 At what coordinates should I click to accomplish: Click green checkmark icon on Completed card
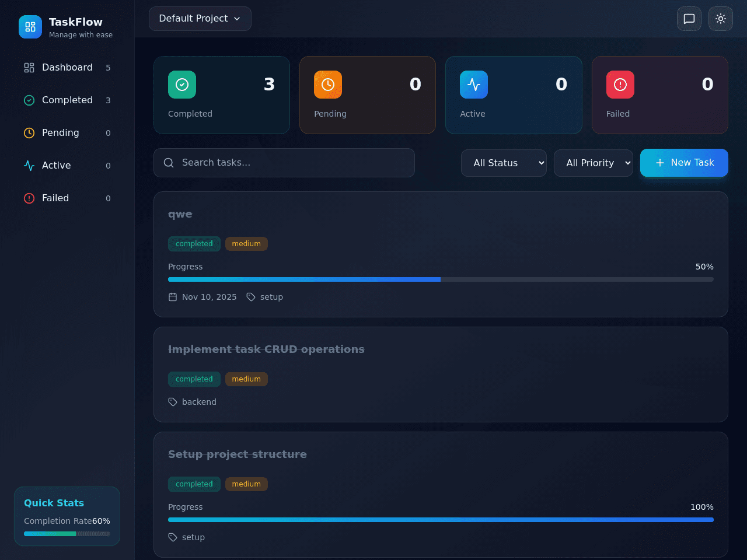tap(182, 85)
